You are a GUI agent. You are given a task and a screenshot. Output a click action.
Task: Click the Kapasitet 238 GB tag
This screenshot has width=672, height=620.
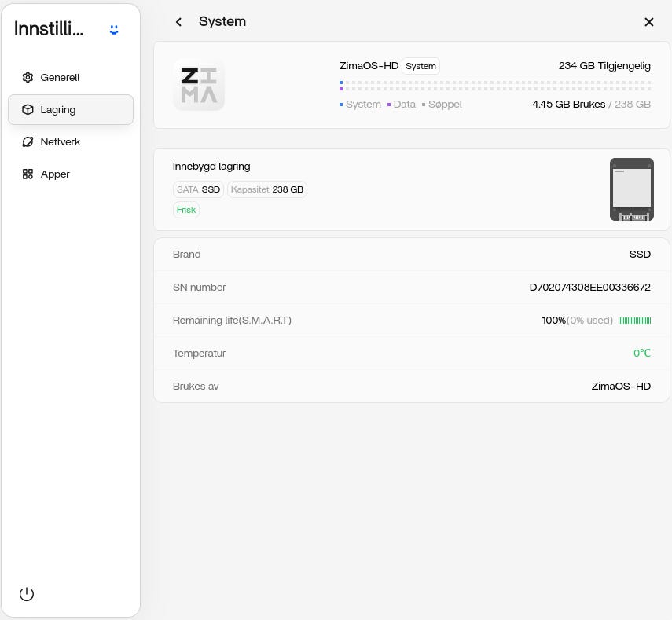tap(267, 189)
